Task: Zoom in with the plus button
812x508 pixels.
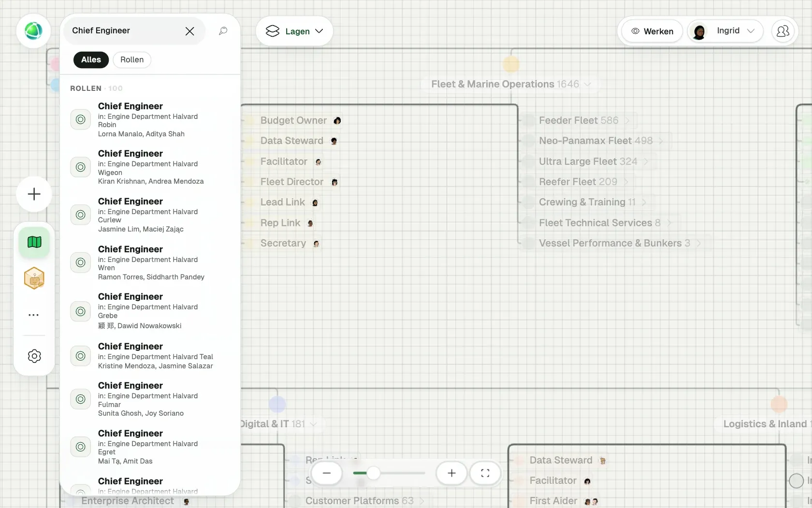Action: coord(451,473)
